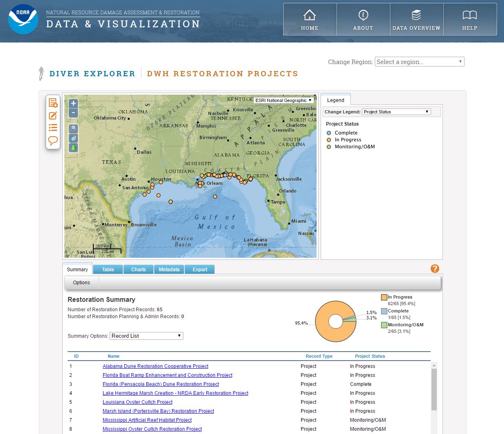Click the NOAA logo
Viewport: 504px width, 434px height.
coord(23,19)
